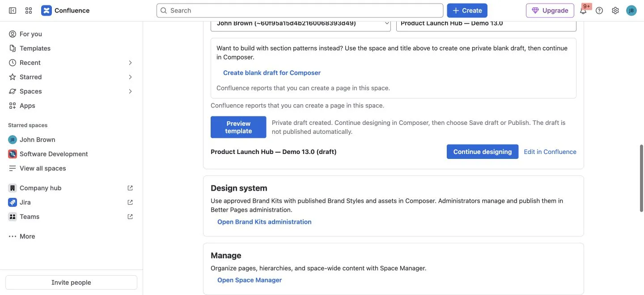This screenshot has width=644, height=295.
Task: Open the JB profile avatar
Action: (631, 10)
